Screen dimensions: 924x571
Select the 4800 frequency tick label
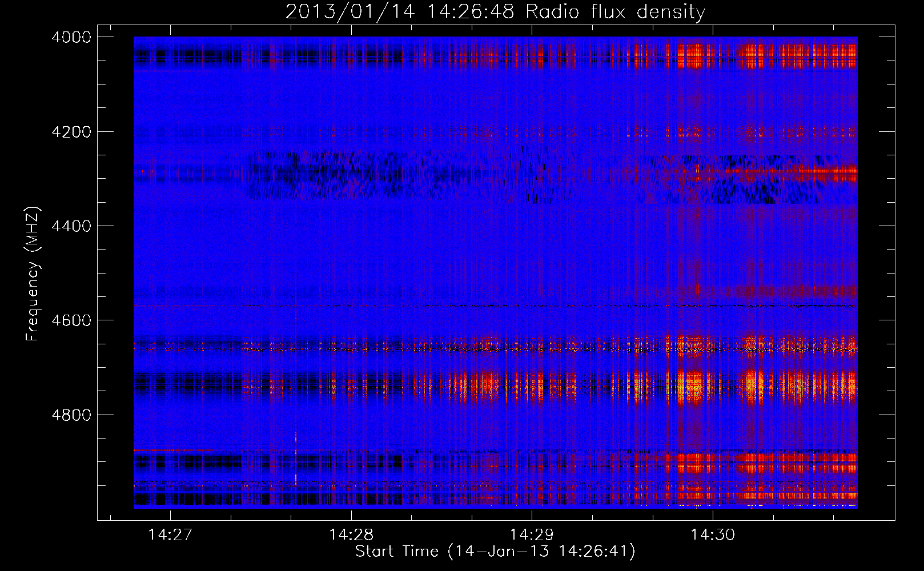point(71,415)
